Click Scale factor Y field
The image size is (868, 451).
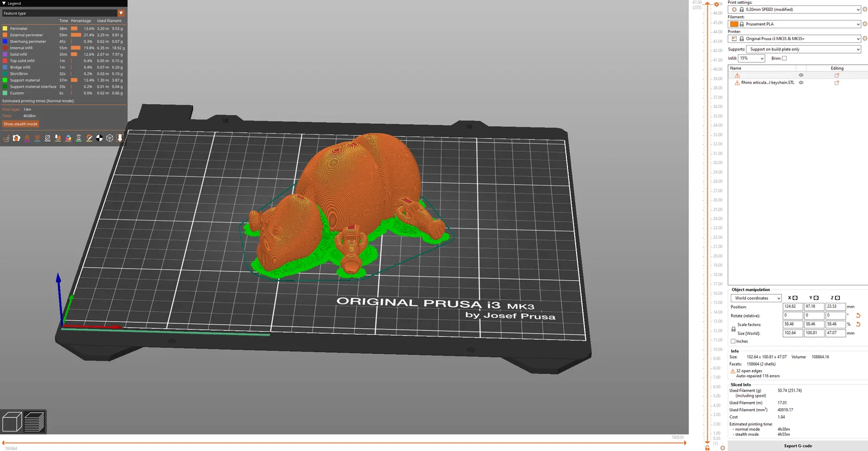point(814,324)
